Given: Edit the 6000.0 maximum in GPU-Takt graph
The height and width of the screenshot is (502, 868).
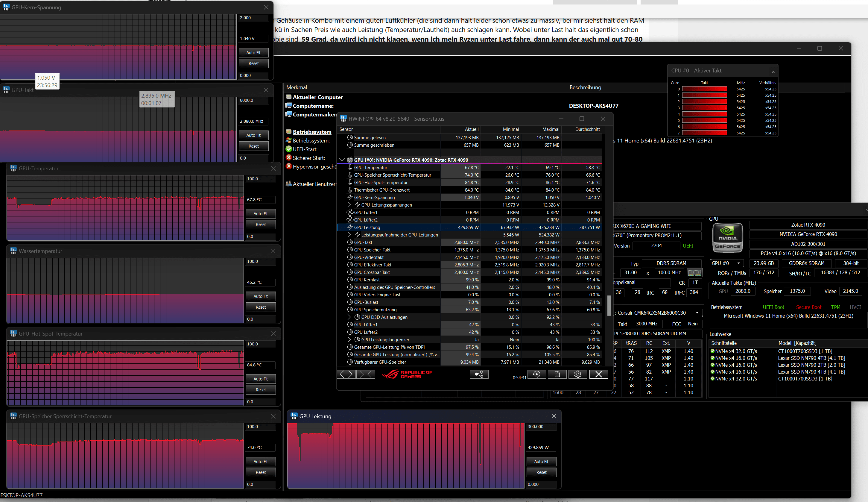Looking at the screenshot, I should point(253,100).
